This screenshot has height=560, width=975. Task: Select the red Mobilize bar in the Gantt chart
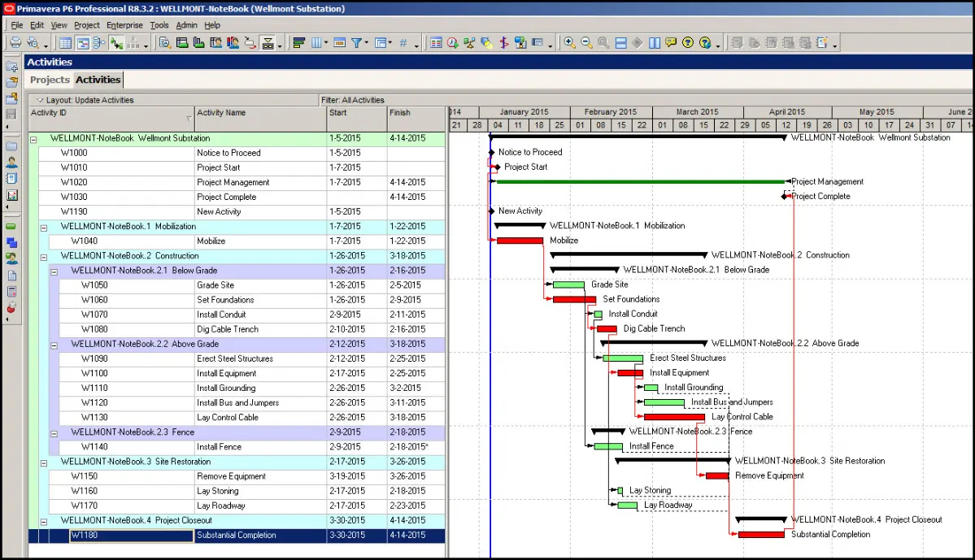[520, 241]
